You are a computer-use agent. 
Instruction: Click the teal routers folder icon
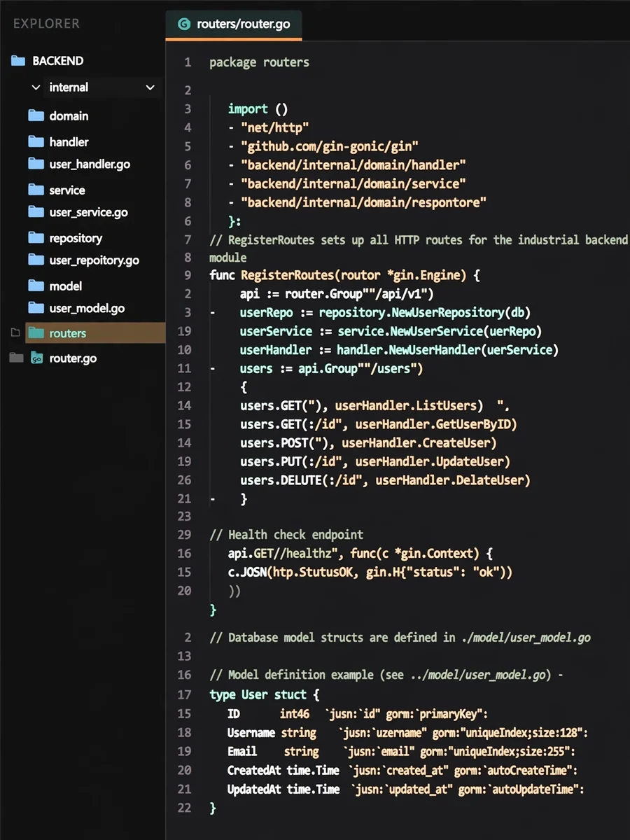point(36,333)
